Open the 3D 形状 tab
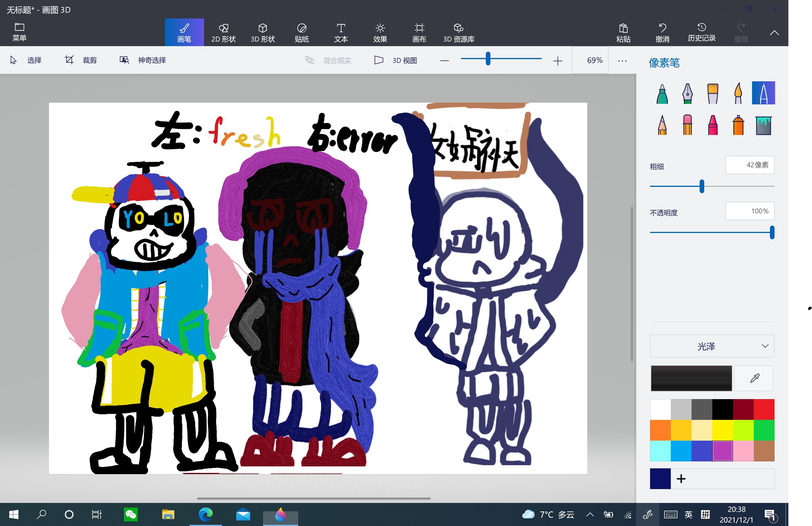 tap(263, 33)
